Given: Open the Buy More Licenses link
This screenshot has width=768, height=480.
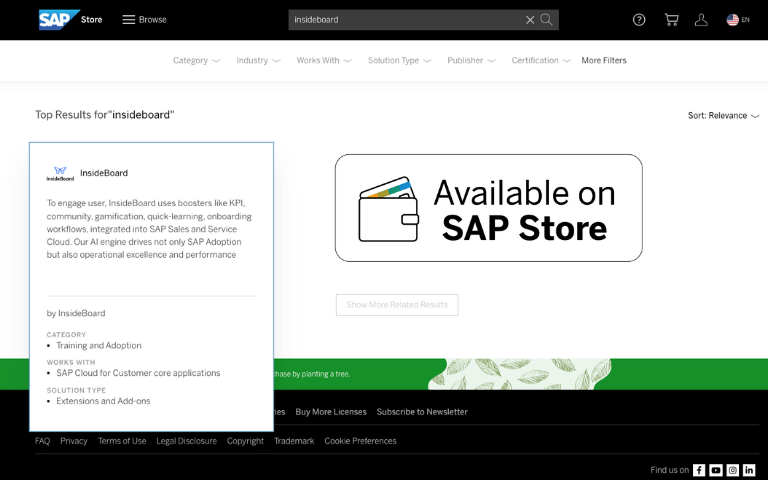Looking at the screenshot, I should point(331,412).
